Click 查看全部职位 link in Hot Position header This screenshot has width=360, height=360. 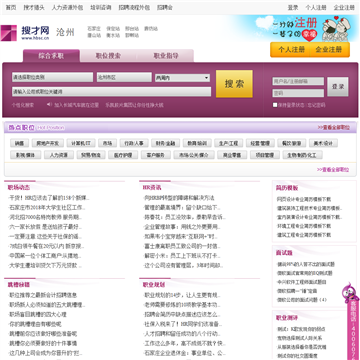pos(334,128)
